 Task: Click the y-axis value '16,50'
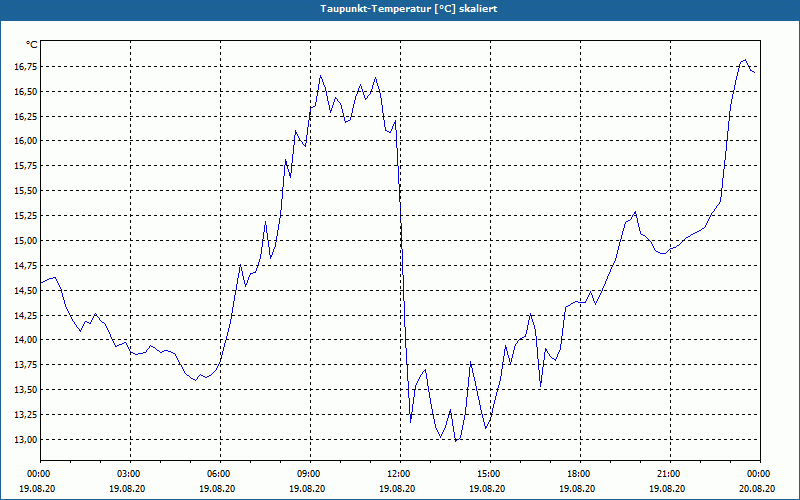coord(27,92)
